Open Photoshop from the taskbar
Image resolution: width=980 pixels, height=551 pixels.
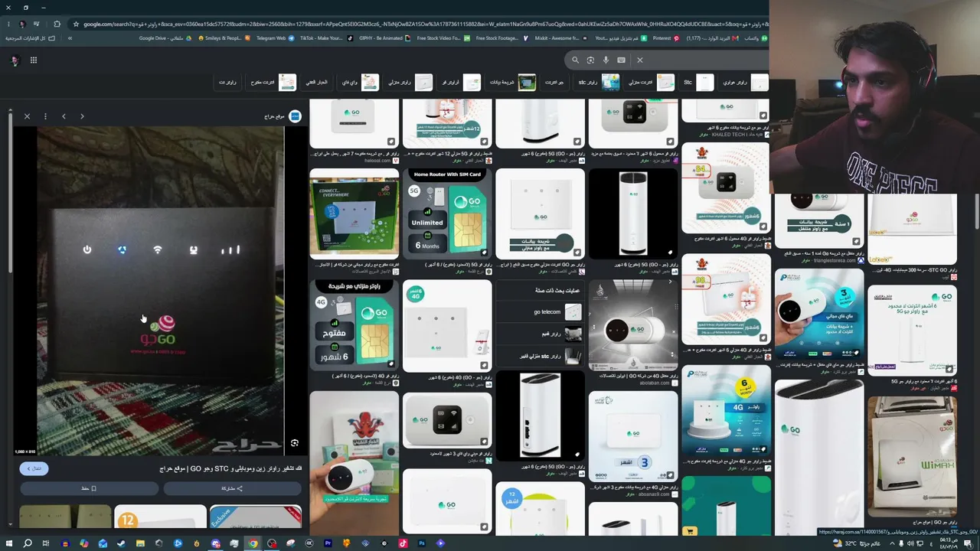(421, 543)
